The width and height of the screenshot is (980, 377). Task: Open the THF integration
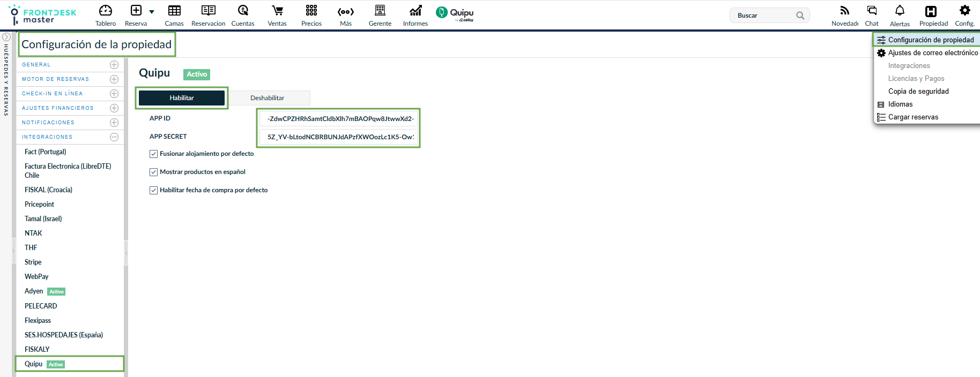tap(31, 248)
